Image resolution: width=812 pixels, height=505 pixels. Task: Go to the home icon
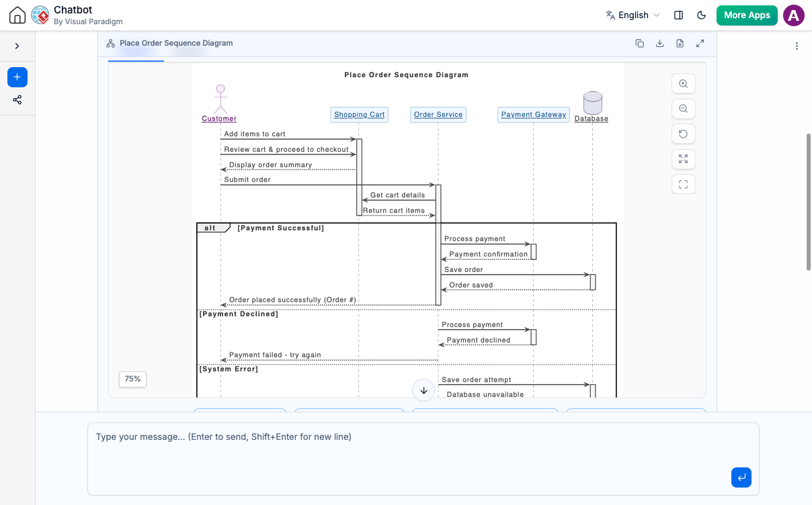click(x=17, y=15)
